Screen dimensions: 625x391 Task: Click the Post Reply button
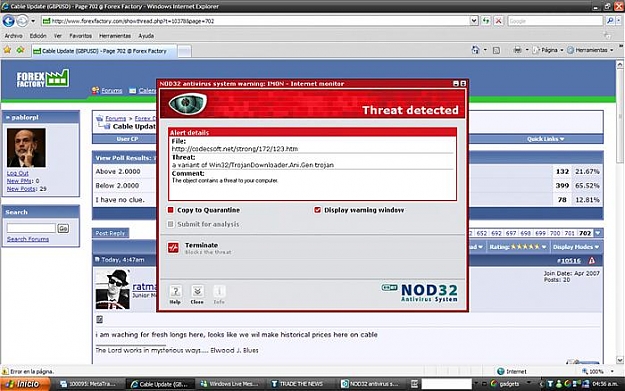pos(110,233)
